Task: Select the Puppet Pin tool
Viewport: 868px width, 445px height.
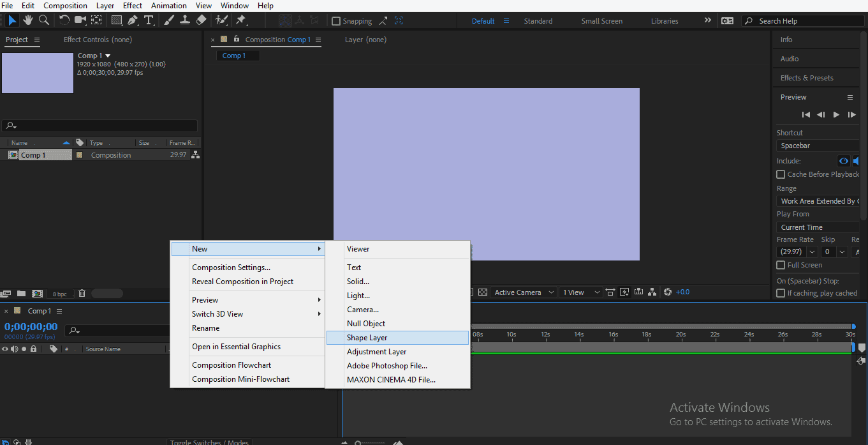Action: [241, 20]
